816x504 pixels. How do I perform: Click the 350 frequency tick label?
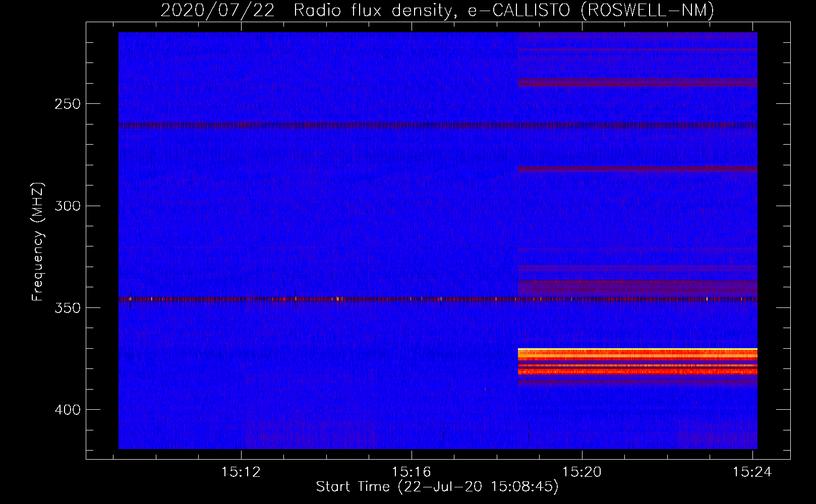(68, 307)
